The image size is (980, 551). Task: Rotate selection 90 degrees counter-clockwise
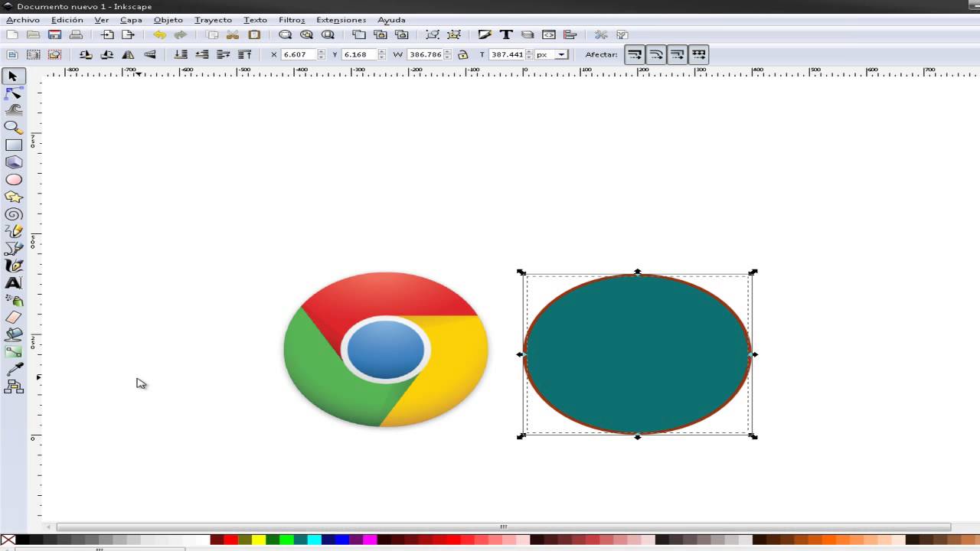click(86, 54)
